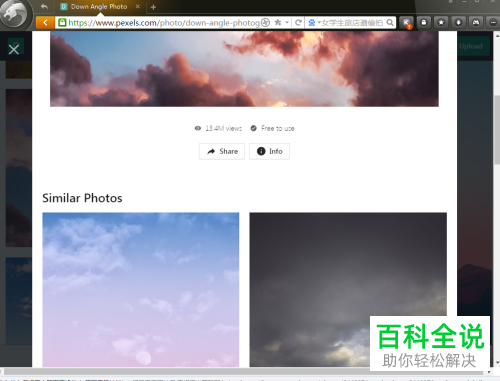Switch to the Down Angle Photo tab
Viewport: 500px width, 381px height.
(99, 7)
